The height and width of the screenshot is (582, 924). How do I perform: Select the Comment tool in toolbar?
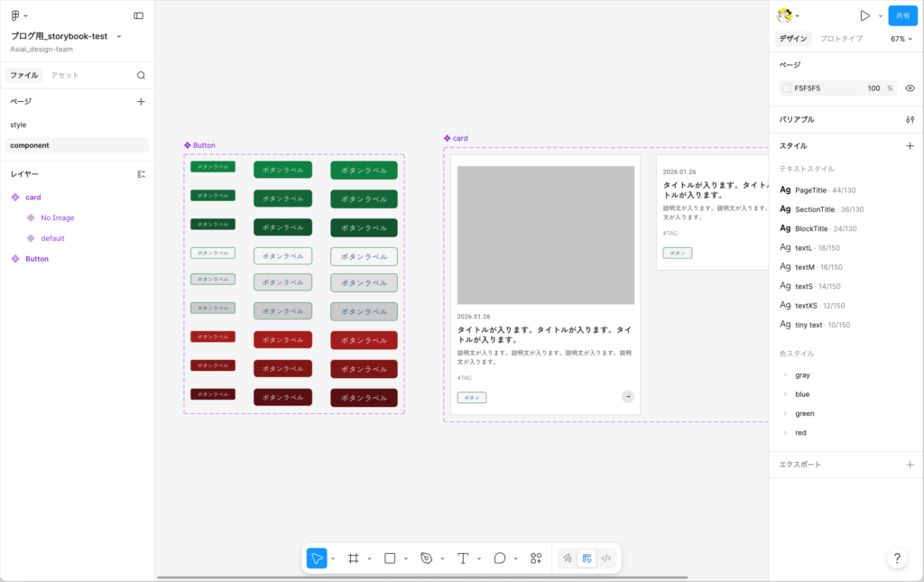coord(500,559)
